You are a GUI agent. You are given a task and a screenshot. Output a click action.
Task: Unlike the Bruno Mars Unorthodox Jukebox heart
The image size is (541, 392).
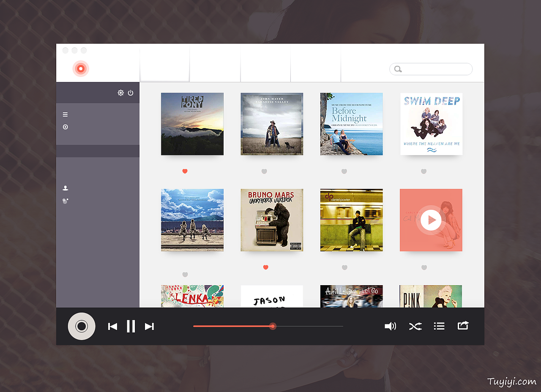(265, 267)
